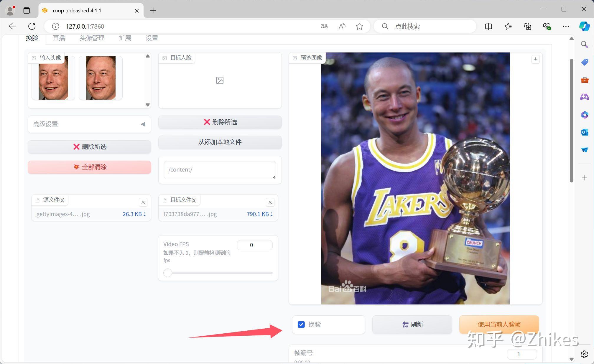Click the Video FPS slider handle
Image resolution: width=594 pixels, height=364 pixels.
168,273
